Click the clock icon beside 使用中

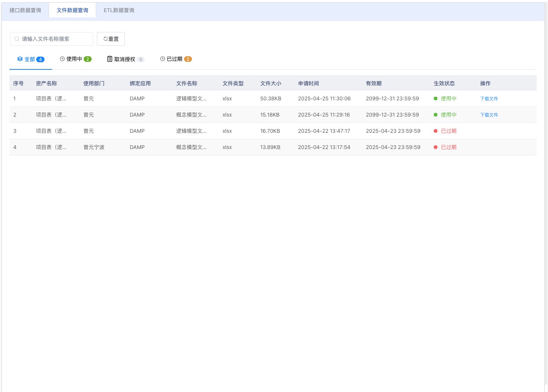pos(62,59)
